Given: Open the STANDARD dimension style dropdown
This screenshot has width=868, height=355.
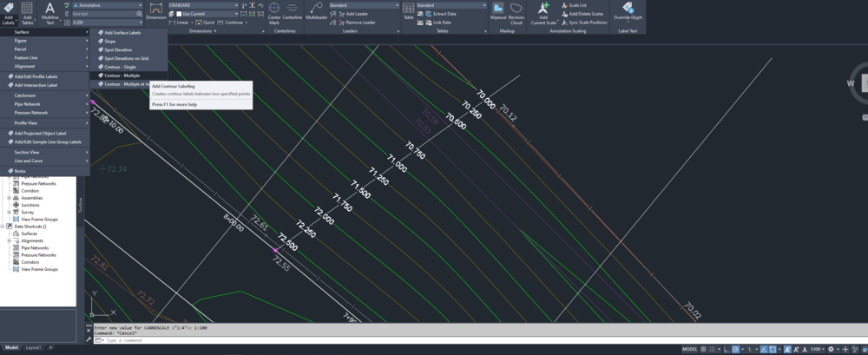Looking at the screenshot, I should [204, 5].
